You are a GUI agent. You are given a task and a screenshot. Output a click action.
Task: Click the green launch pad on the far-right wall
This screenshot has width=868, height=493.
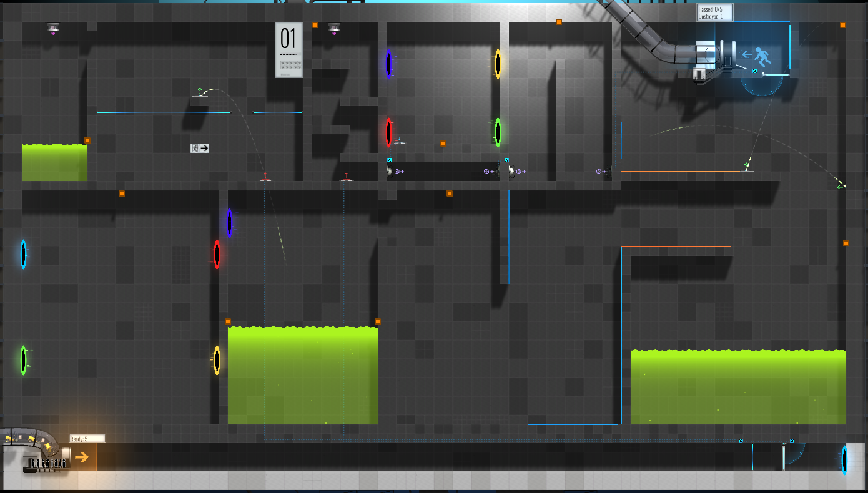pyautogui.click(x=841, y=185)
